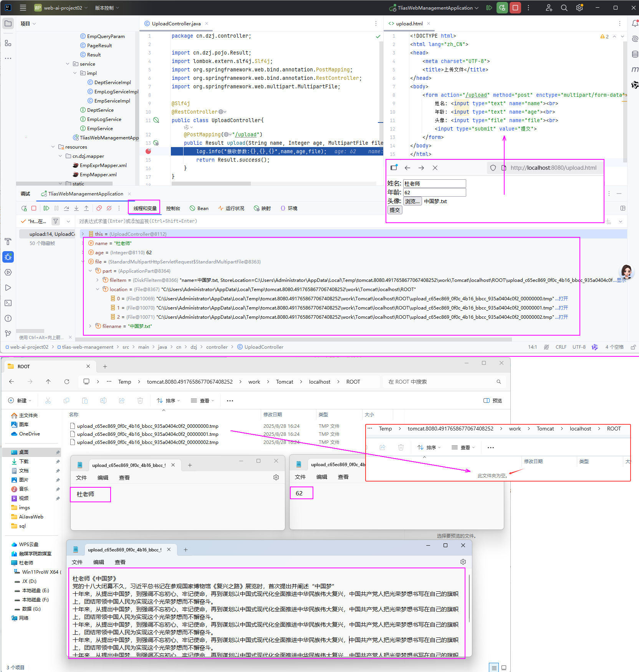Click the Step Over debug icon

[66, 208]
